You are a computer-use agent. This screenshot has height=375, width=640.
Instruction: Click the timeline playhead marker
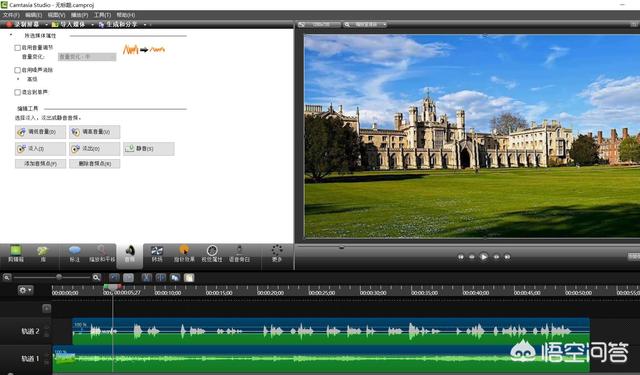113,288
